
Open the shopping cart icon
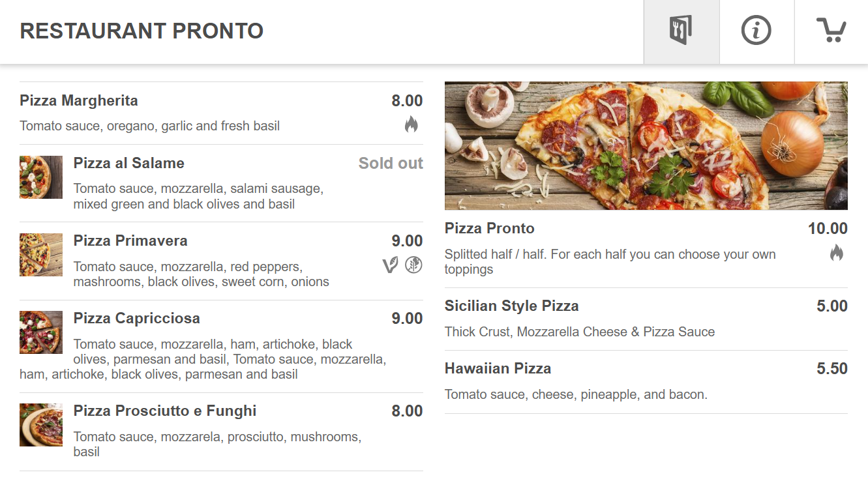click(833, 31)
